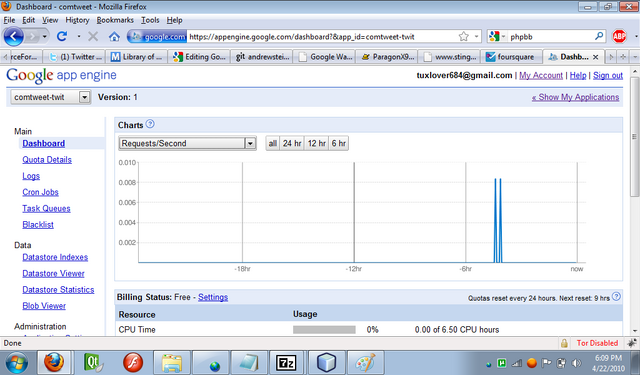Toggle the Tor Disabled status button

point(597,343)
